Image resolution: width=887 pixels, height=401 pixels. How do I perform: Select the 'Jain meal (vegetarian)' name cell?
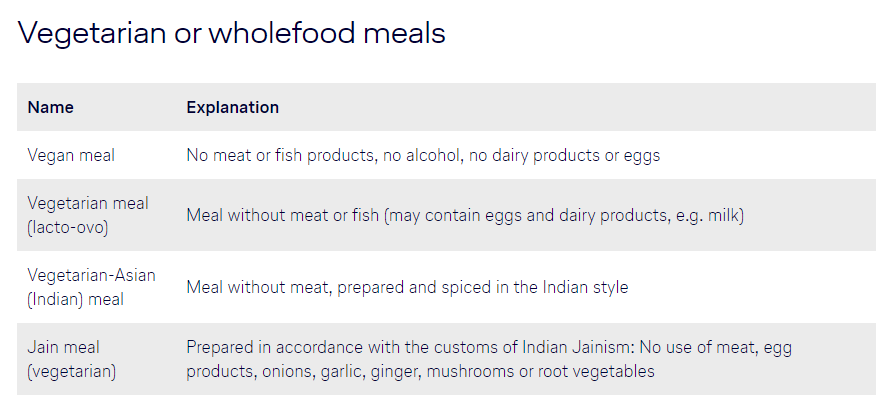72,359
